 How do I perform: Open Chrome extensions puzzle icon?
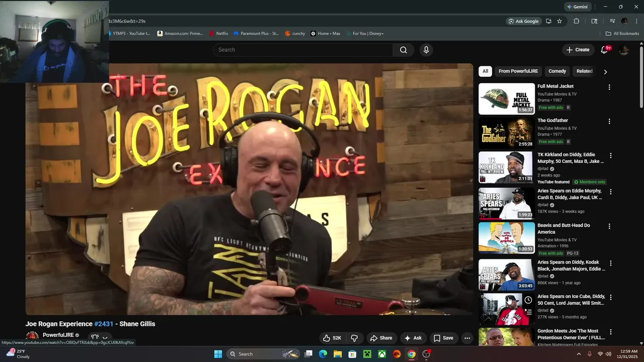pyautogui.click(x=577, y=21)
